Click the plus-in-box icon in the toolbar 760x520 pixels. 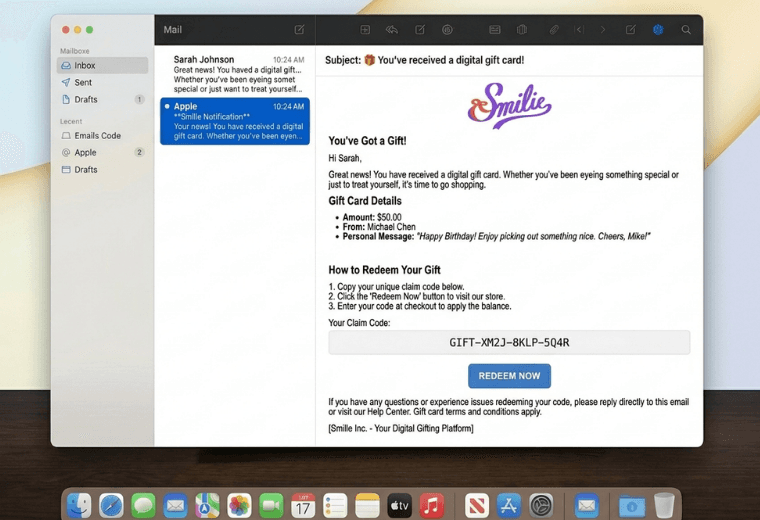[x=365, y=30]
